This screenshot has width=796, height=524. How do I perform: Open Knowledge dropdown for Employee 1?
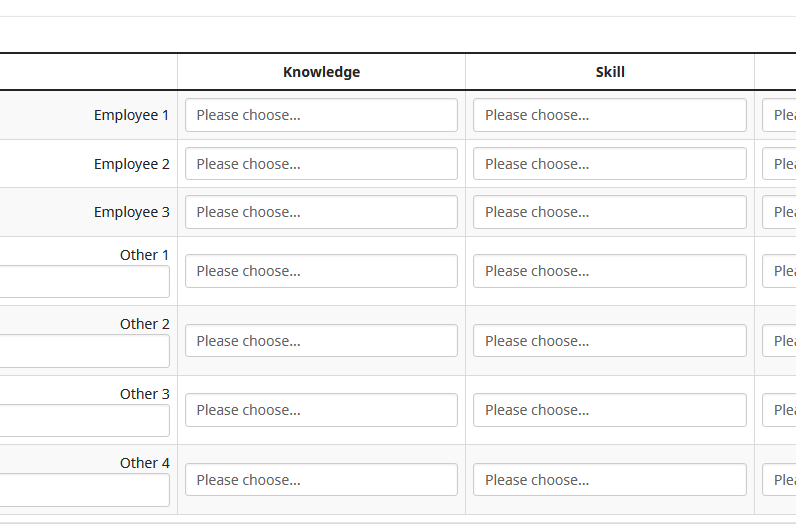pyautogui.click(x=321, y=115)
